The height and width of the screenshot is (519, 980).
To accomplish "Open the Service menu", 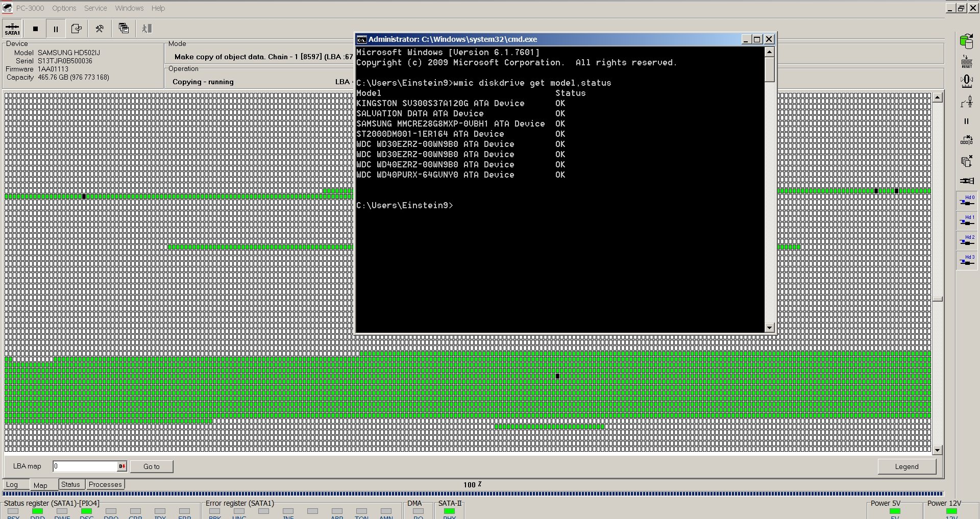I will tap(95, 8).
